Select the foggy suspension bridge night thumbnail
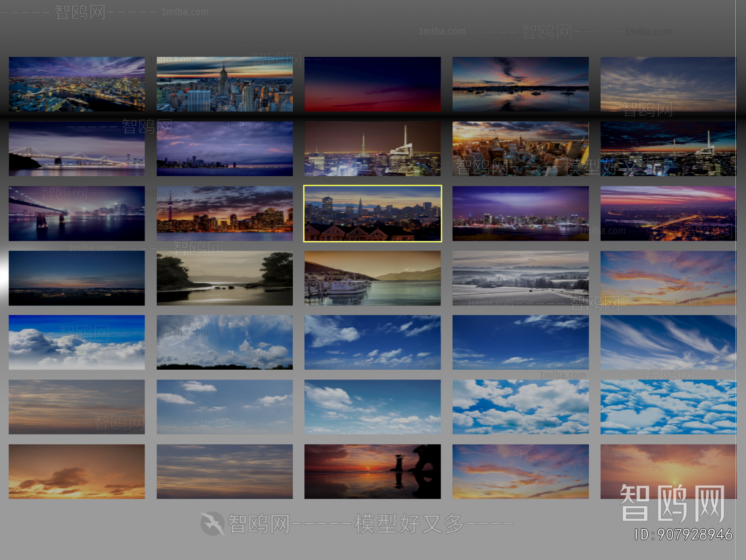 76,214
